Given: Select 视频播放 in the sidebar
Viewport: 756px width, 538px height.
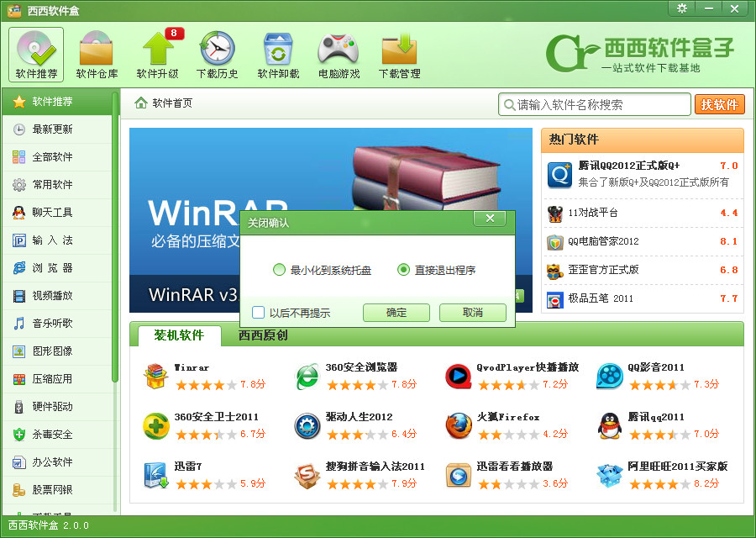Looking at the screenshot, I should click(57, 296).
